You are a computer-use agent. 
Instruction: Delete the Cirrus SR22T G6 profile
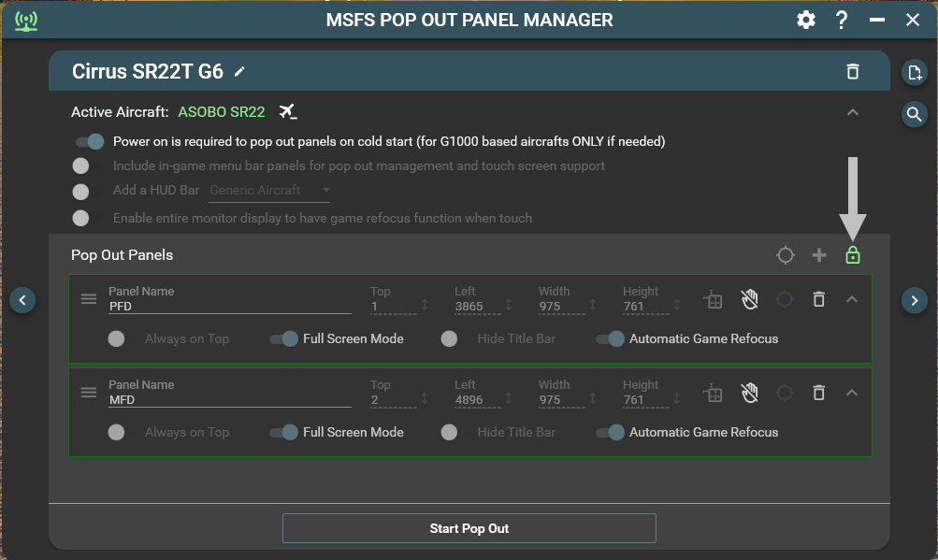click(x=852, y=72)
